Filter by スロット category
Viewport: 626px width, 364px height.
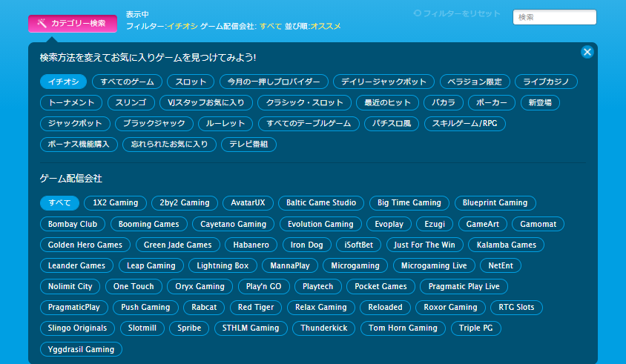tap(191, 82)
